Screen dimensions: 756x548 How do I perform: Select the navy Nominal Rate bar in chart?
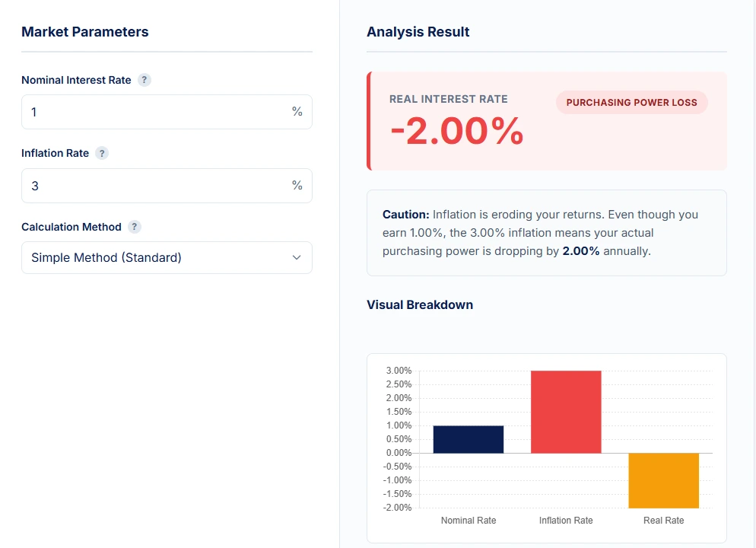click(x=469, y=439)
